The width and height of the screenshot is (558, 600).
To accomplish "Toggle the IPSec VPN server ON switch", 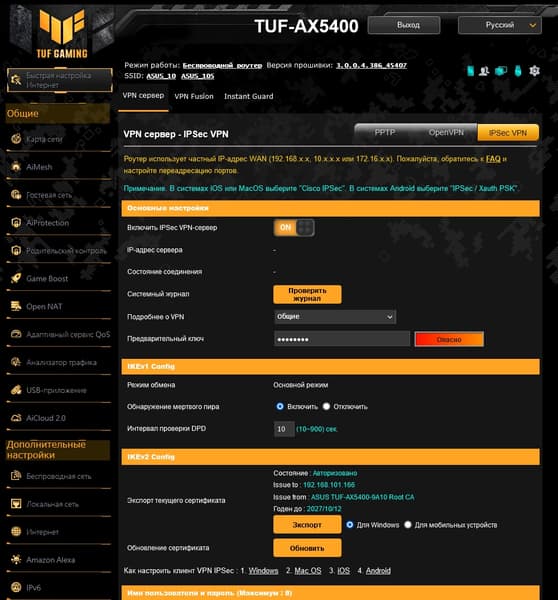I will point(294,228).
